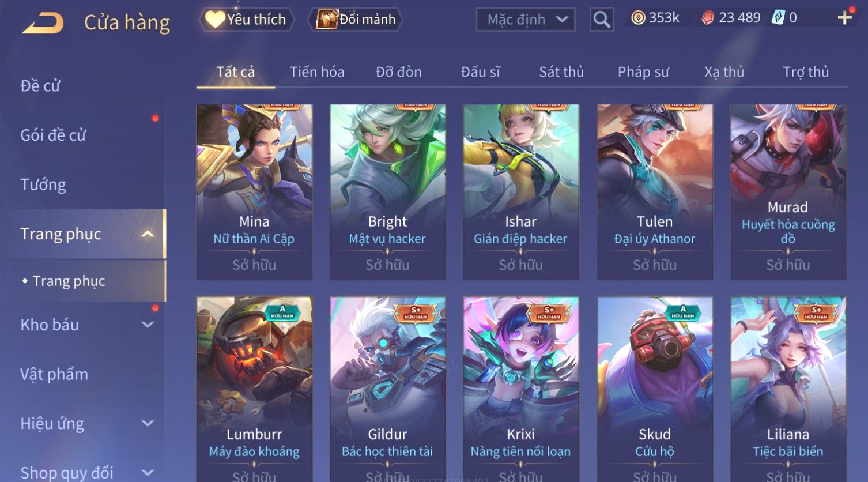
Task: Tap the blue voucher currency icon
Action: (x=778, y=18)
